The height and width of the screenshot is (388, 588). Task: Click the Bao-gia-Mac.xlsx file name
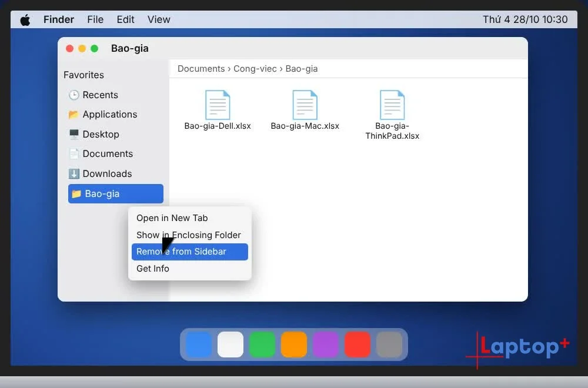click(305, 126)
